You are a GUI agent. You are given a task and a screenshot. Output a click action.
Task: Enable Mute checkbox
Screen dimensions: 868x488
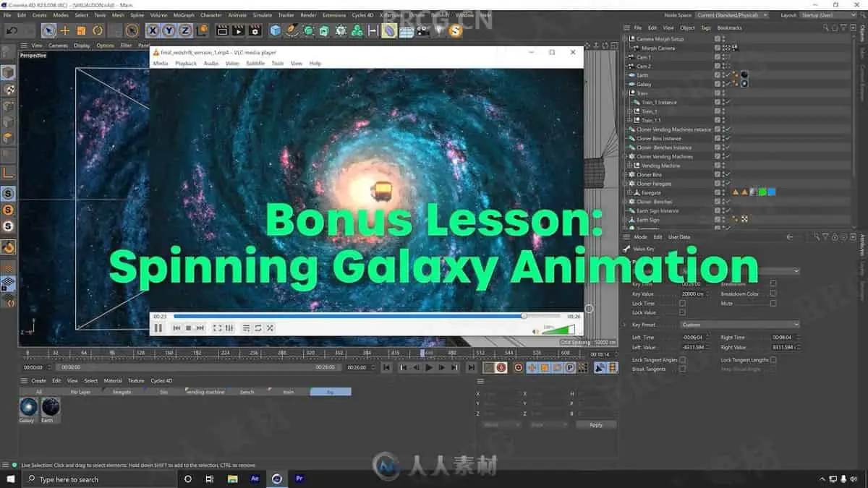point(773,304)
